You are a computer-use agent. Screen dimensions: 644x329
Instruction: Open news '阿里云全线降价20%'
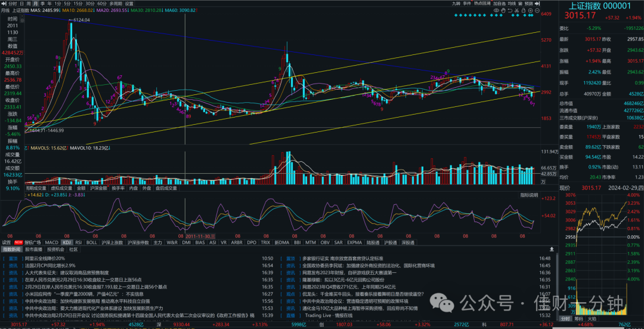tap(45, 259)
